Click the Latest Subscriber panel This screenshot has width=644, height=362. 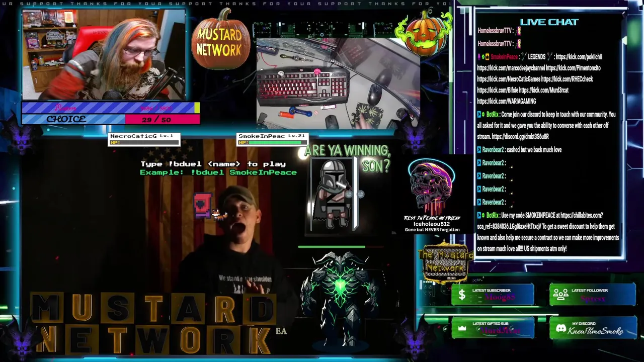click(493, 295)
